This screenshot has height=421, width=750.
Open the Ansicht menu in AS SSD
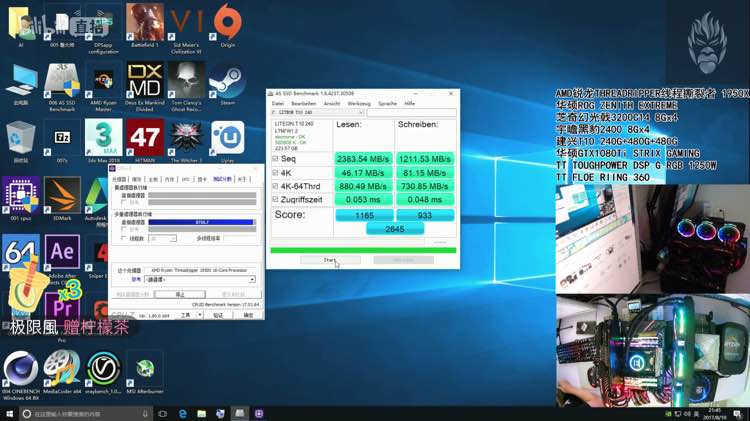[331, 103]
